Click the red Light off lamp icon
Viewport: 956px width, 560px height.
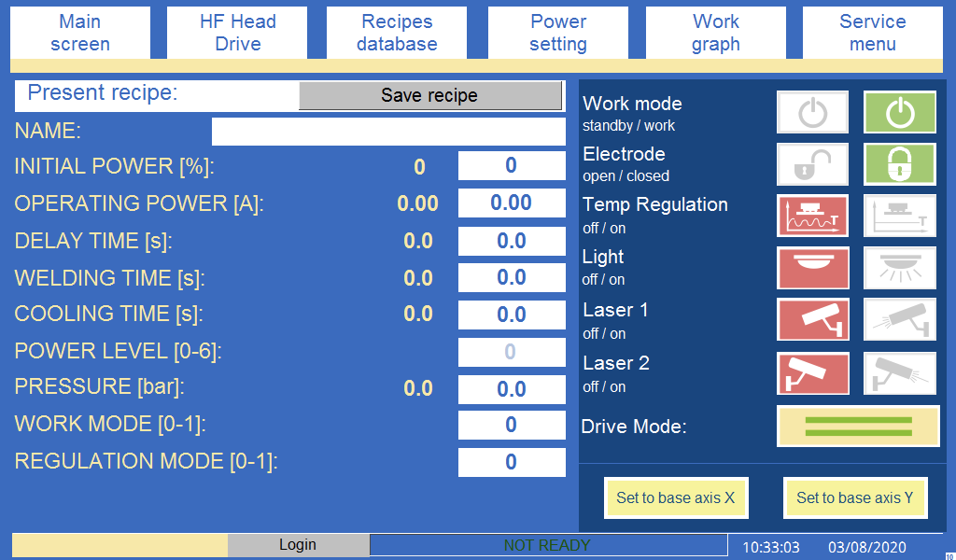click(x=813, y=268)
